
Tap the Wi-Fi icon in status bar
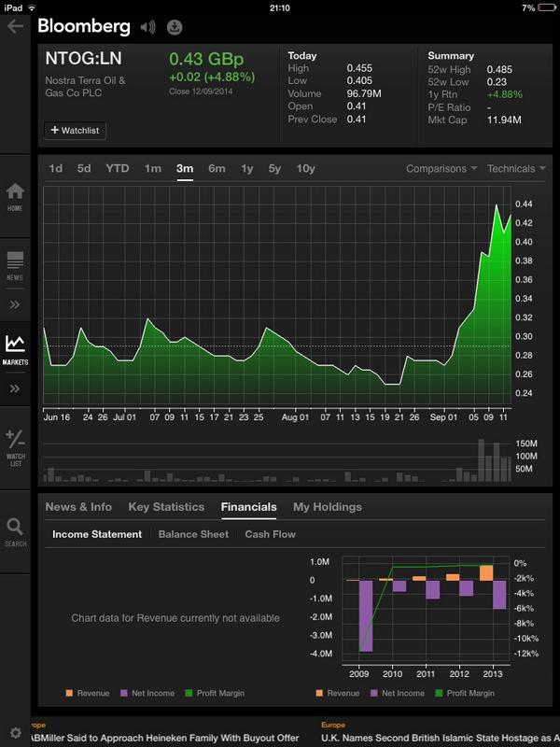click(32, 7)
